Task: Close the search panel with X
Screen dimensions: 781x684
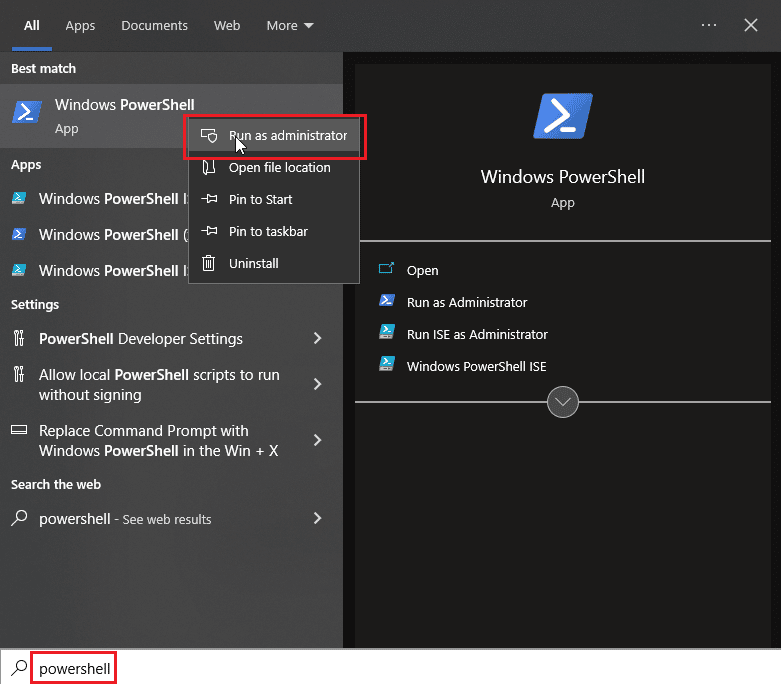Action: (751, 25)
